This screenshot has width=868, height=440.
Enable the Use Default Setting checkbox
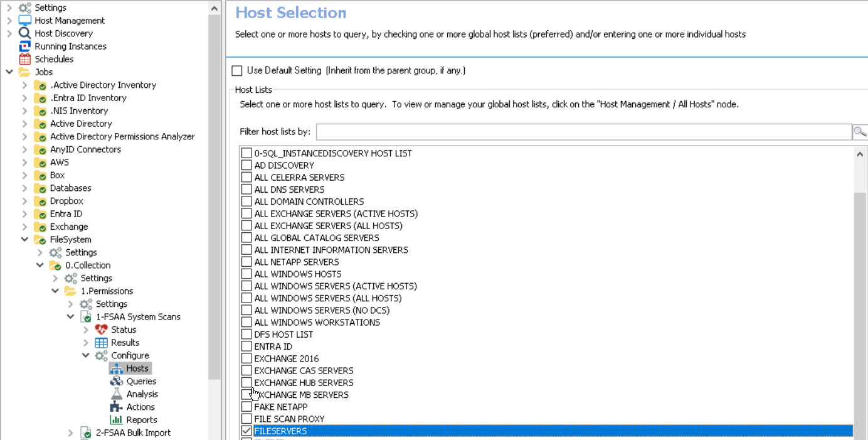point(237,71)
